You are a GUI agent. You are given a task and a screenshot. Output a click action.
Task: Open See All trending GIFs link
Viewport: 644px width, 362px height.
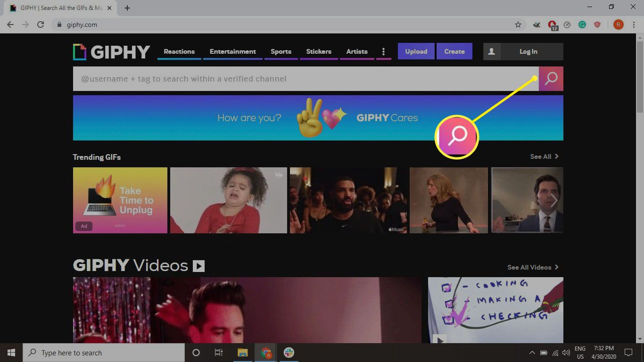[545, 156]
